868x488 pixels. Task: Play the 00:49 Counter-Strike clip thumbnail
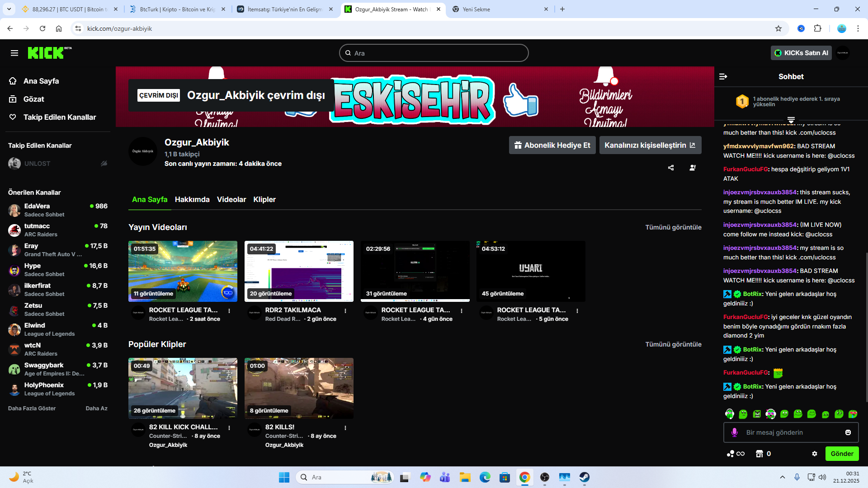tap(183, 388)
